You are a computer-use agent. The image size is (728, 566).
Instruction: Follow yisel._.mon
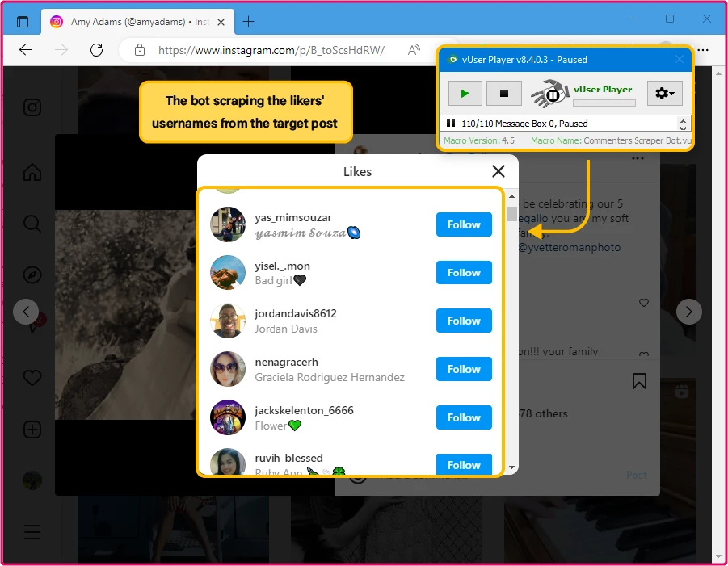coord(464,273)
